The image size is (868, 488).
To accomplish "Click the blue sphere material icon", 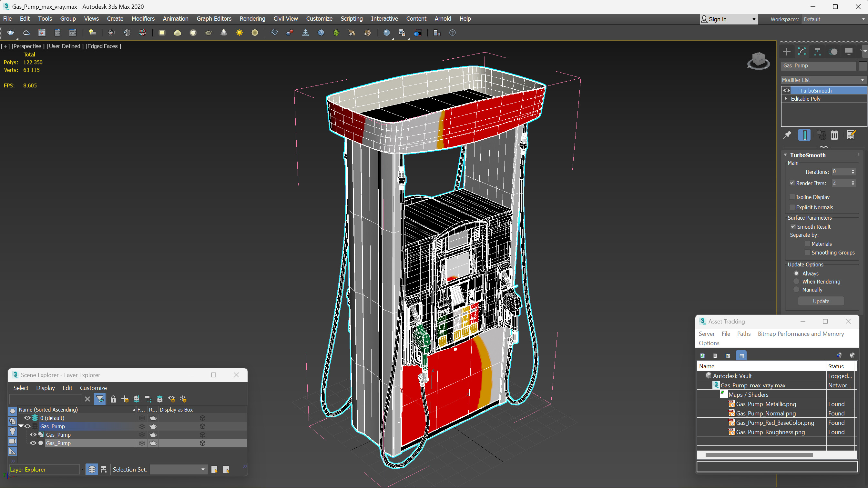I will (x=387, y=33).
